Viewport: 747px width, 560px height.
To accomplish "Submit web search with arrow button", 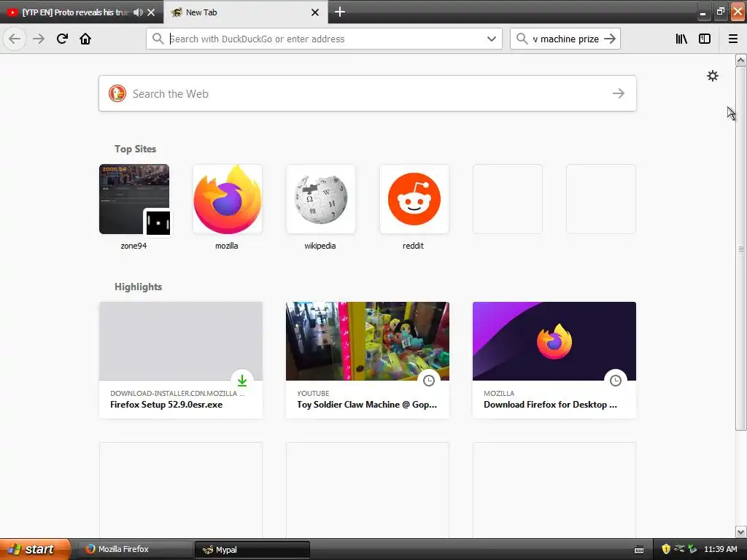I will pos(619,93).
